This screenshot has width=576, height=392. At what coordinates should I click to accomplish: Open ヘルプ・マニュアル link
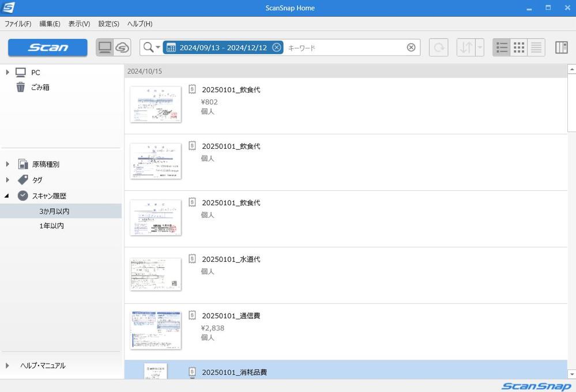coord(43,365)
